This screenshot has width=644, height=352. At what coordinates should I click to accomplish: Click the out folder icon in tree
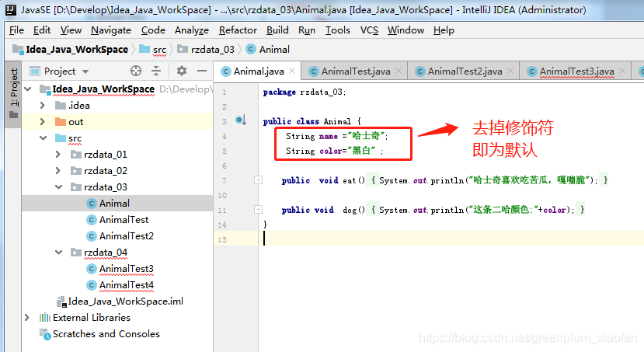click(61, 122)
